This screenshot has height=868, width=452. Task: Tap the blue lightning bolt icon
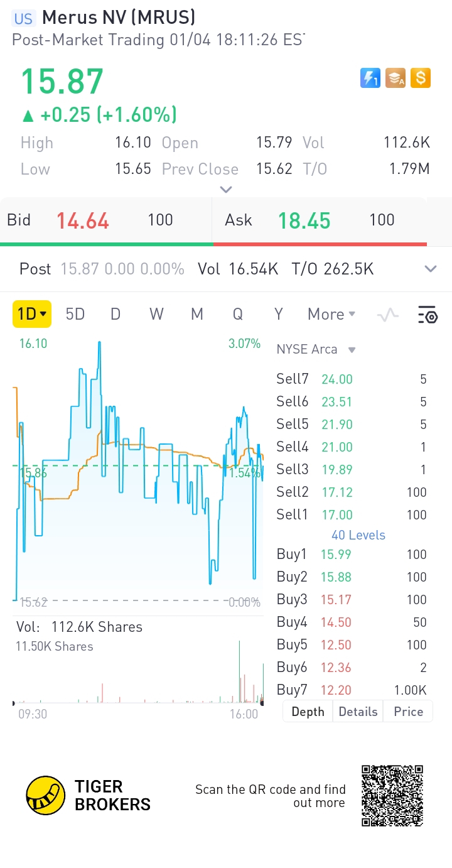[x=370, y=78]
